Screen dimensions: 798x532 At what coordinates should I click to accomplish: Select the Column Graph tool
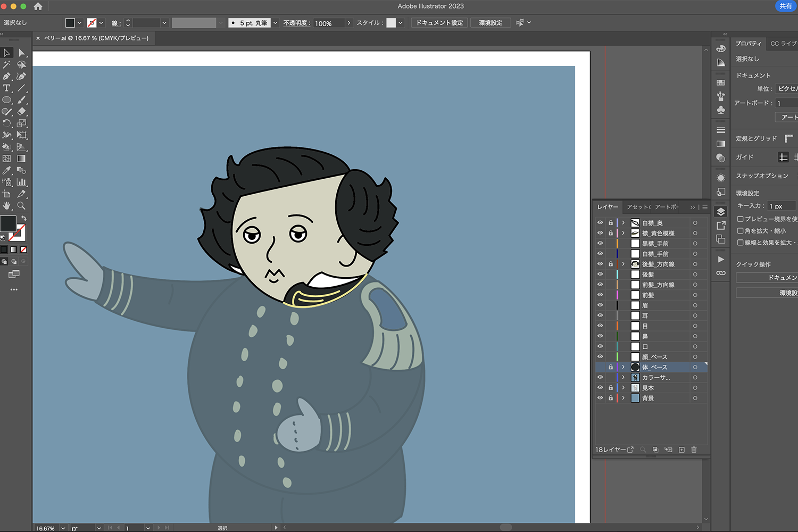(21, 182)
